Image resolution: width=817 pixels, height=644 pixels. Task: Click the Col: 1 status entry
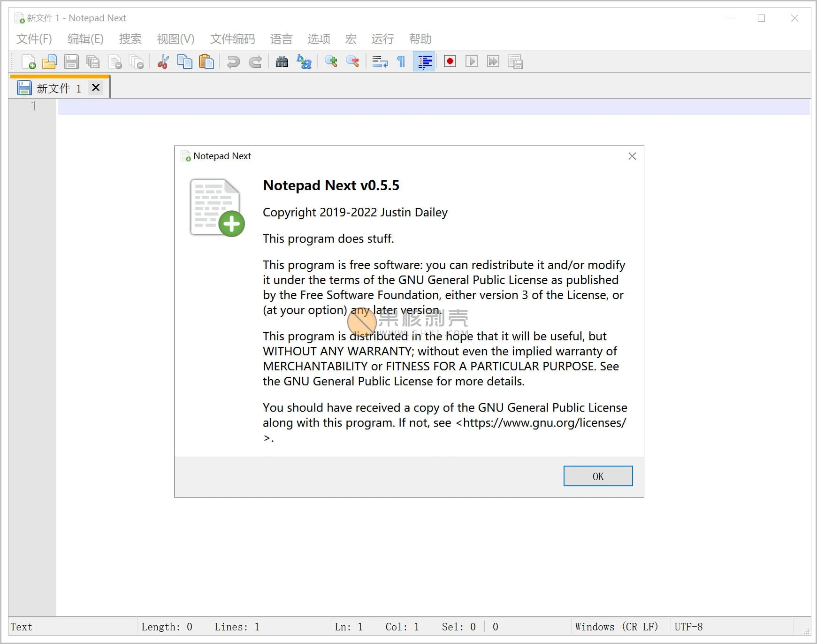(x=402, y=627)
